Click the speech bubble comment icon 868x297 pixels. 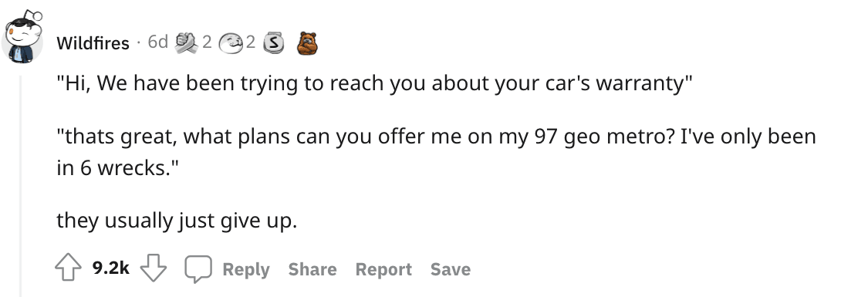pyautogui.click(x=198, y=269)
